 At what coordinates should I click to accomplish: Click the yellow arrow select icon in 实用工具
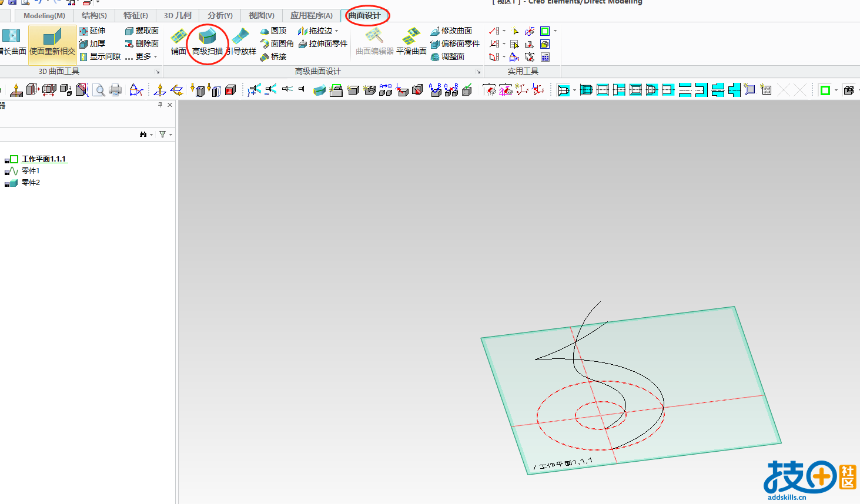pyautogui.click(x=515, y=31)
